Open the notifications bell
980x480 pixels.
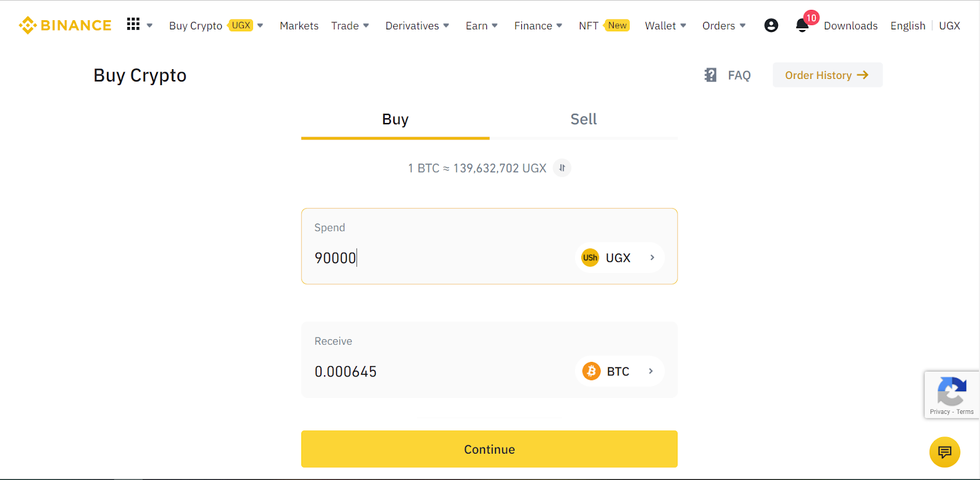coord(802,25)
